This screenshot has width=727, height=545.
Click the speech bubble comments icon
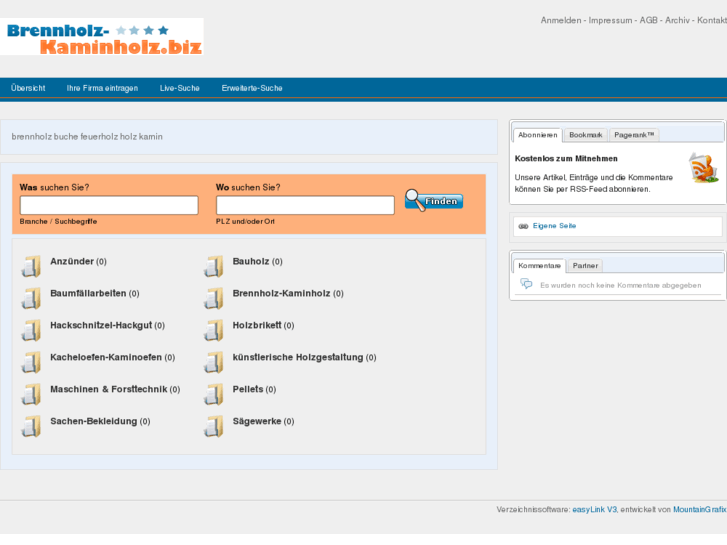pos(526,283)
